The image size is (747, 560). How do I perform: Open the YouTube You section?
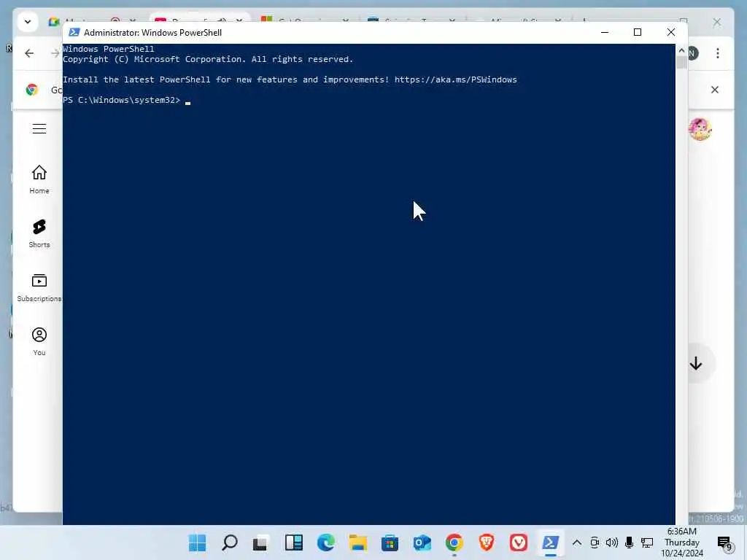tap(39, 341)
